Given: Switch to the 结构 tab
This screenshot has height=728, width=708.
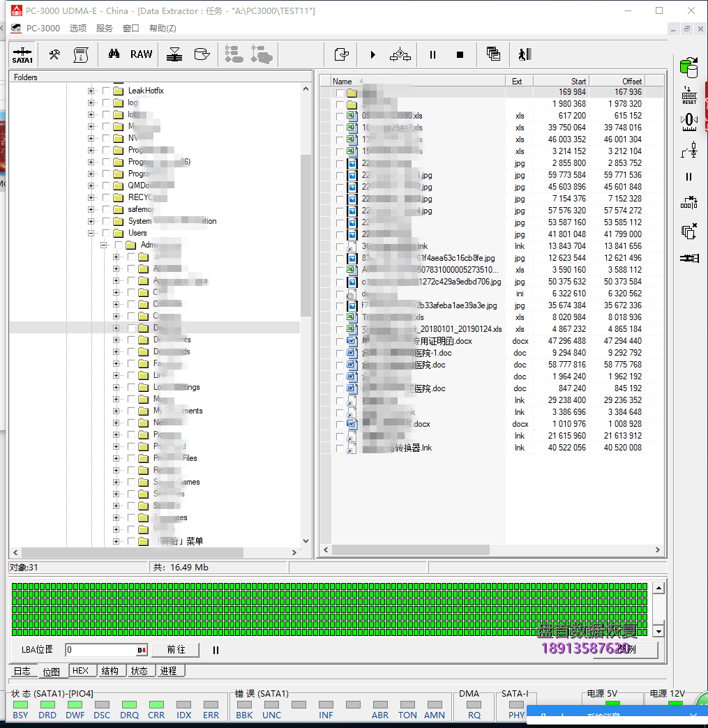Looking at the screenshot, I should [110, 671].
